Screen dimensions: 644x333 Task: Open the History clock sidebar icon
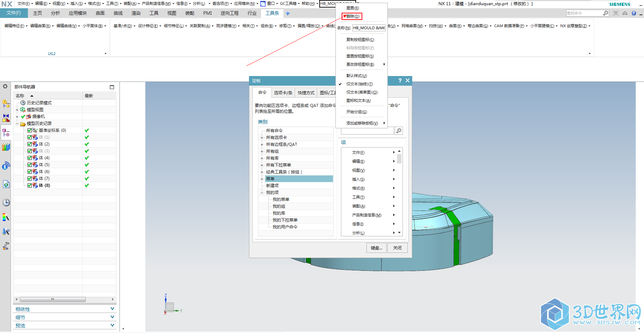click(x=6, y=203)
